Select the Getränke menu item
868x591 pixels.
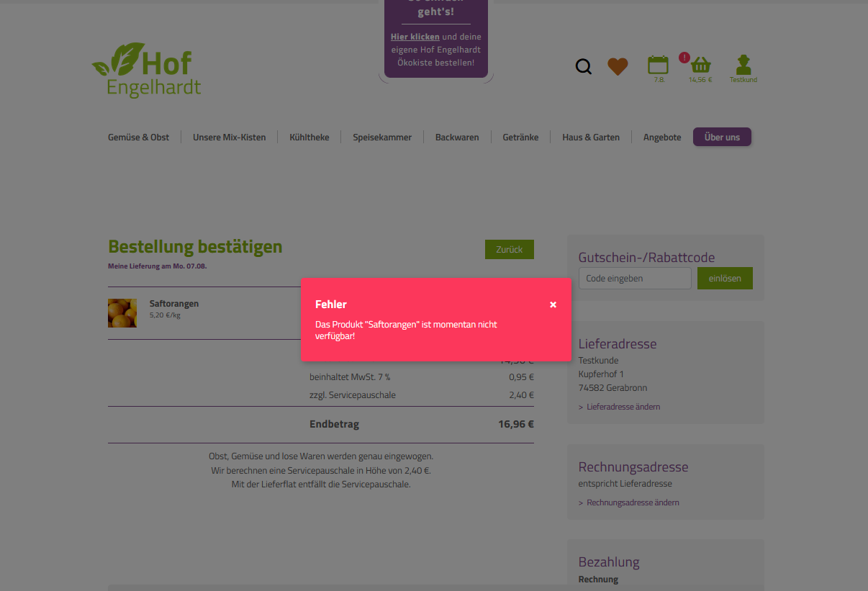[520, 137]
